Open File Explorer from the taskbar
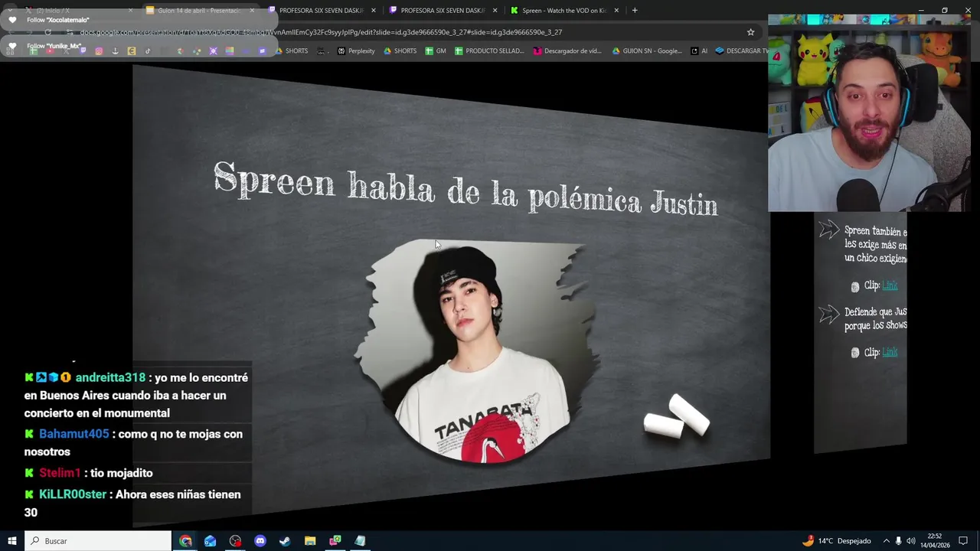This screenshot has width=980, height=551. (x=310, y=541)
